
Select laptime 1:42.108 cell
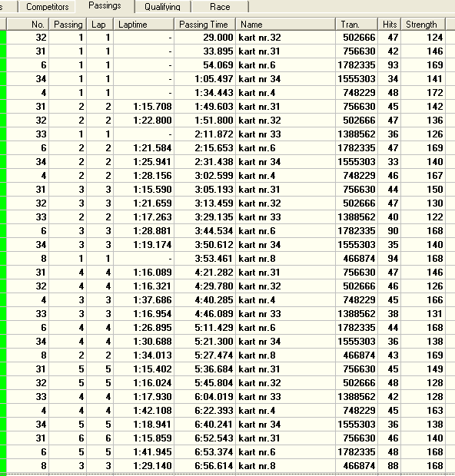coord(144,411)
